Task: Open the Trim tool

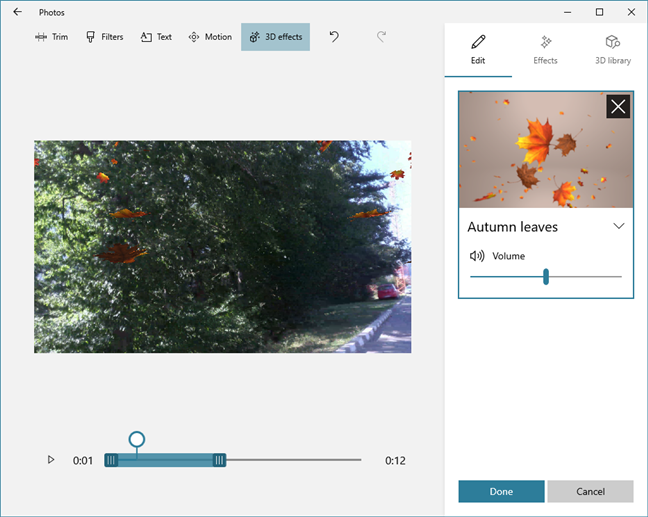Action: [x=51, y=37]
